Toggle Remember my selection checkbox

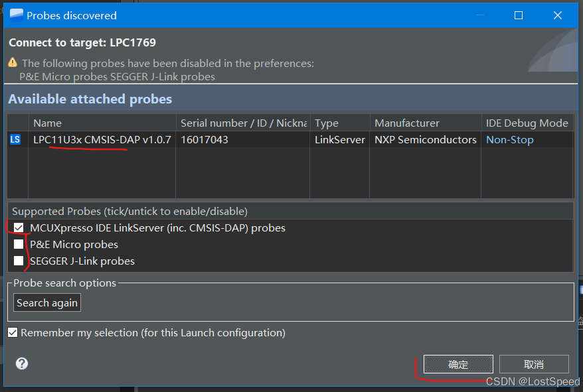click(x=13, y=332)
